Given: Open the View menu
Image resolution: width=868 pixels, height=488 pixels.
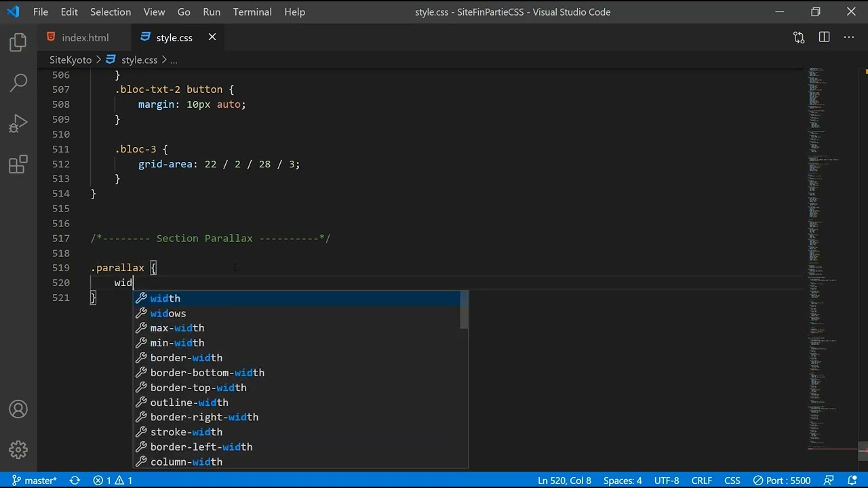Looking at the screenshot, I should coord(154,12).
